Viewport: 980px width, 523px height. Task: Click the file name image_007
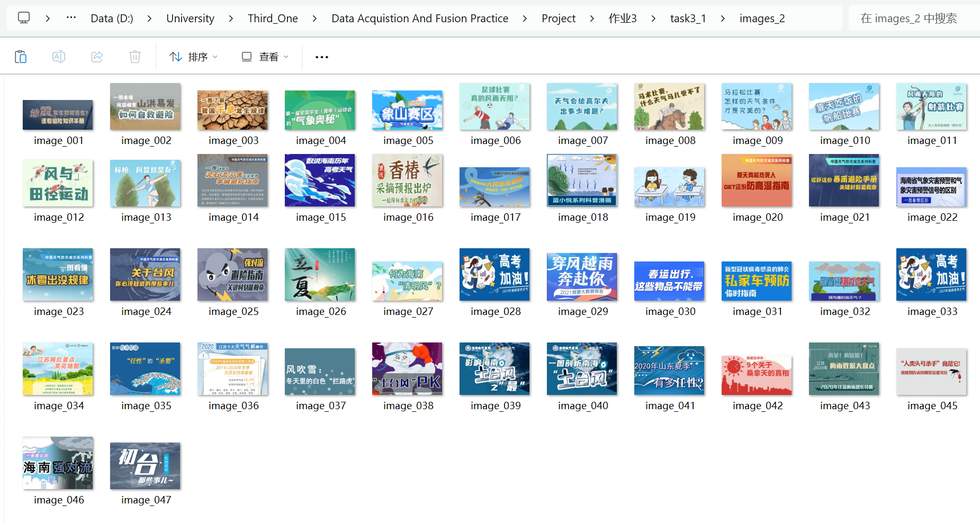tap(583, 141)
